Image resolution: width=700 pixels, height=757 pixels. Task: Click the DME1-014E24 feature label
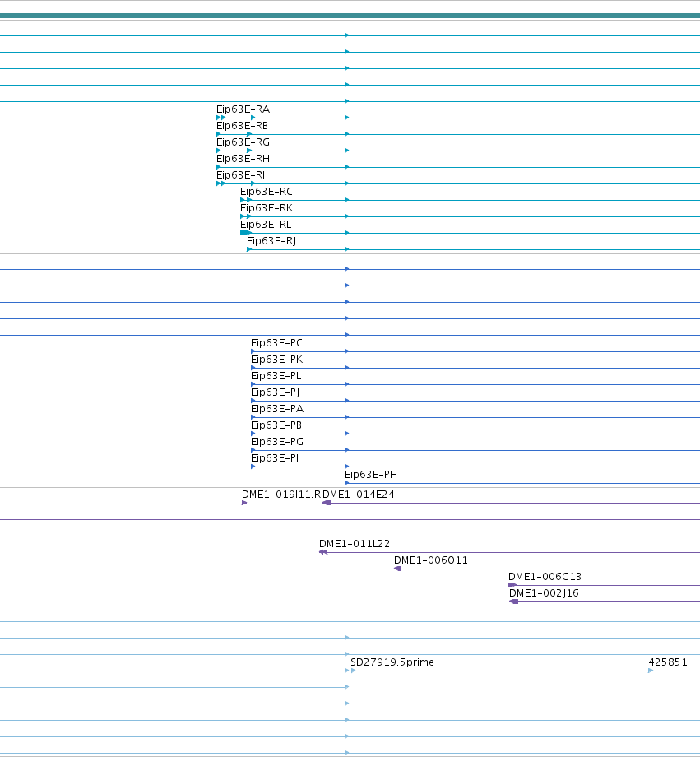(x=358, y=495)
